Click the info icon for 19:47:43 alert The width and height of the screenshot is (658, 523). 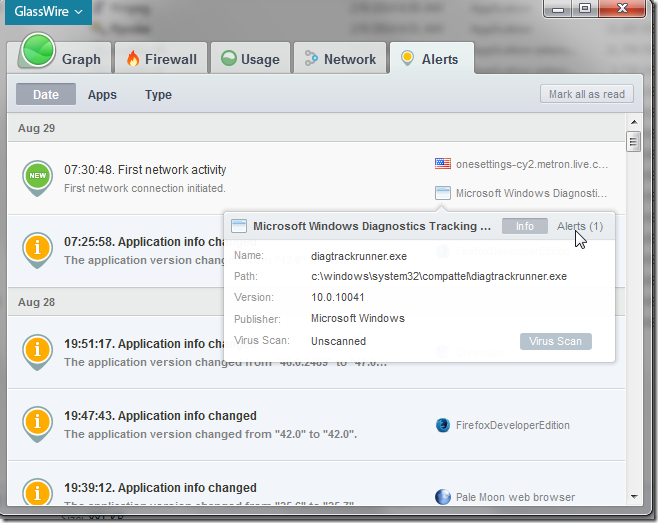click(x=38, y=424)
